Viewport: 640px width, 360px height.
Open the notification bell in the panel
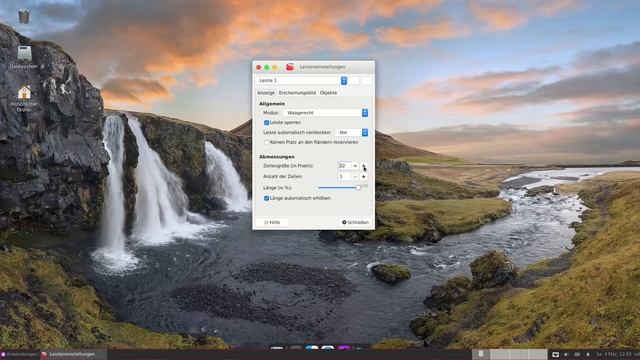pos(588,355)
